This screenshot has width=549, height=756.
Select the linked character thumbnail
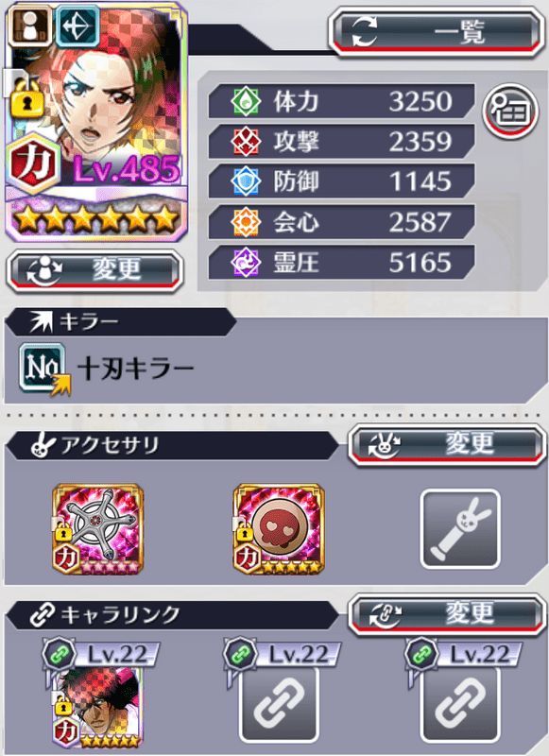(98, 707)
